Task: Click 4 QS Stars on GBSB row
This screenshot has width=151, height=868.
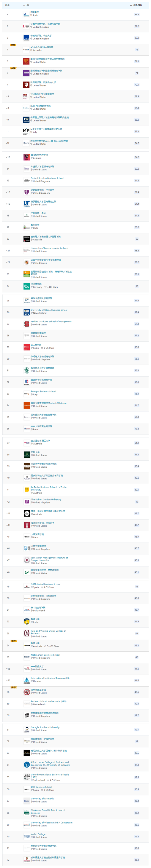Action: click(47, 587)
